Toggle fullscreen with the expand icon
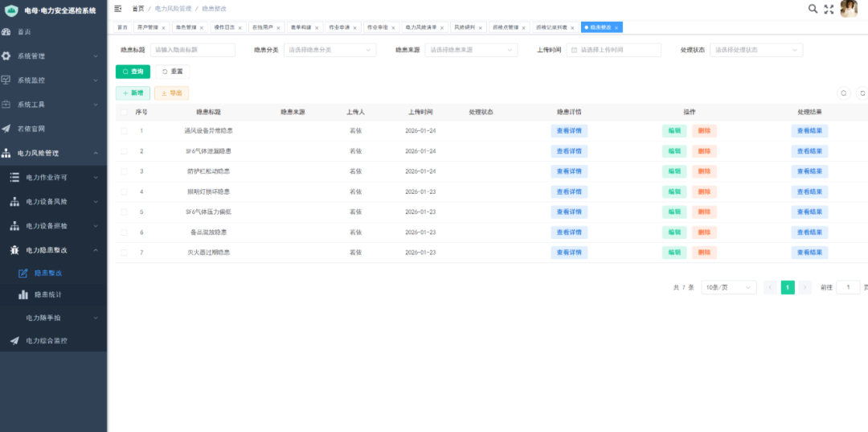 click(829, 9)
